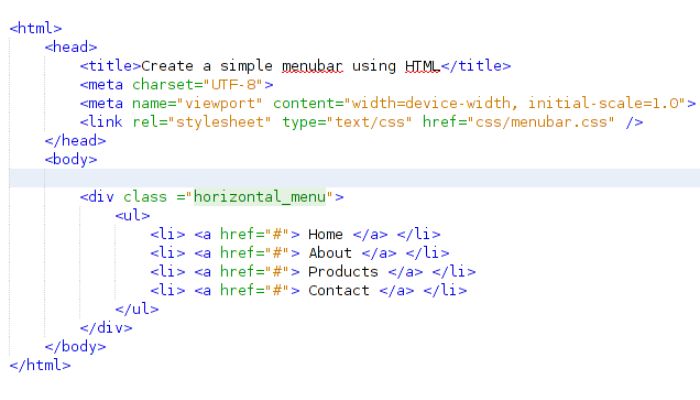This screenshot has height=400, width=700.
Task: Click the rel="stylesheet" attribute value
Action: pyautogui.click(x=219, y=122)
